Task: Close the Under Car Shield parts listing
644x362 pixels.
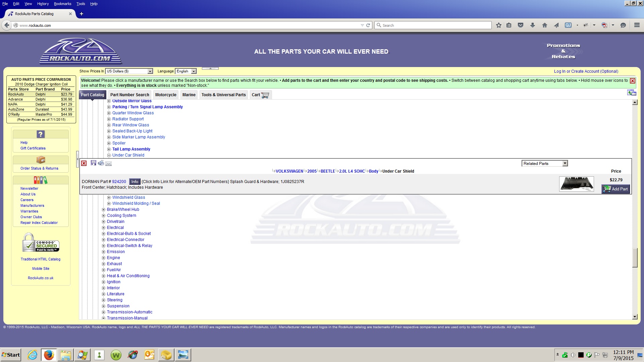Action: click(84, 163)
